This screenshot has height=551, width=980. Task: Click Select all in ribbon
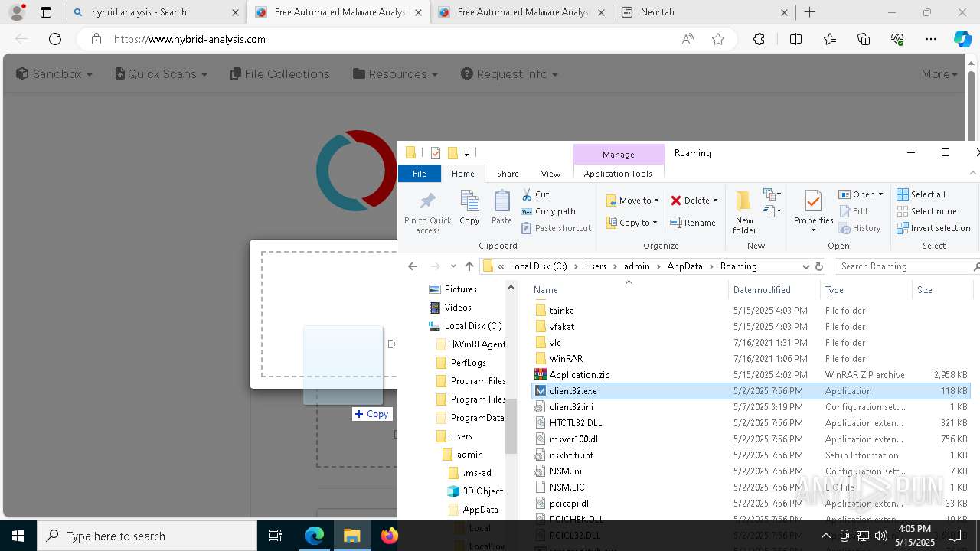[921, 194]
